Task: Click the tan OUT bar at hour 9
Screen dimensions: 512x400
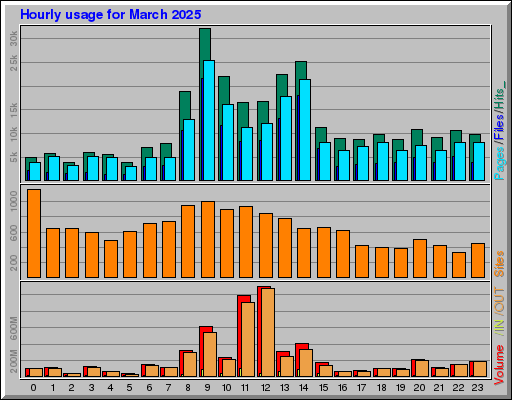Action: coord(210,354)
